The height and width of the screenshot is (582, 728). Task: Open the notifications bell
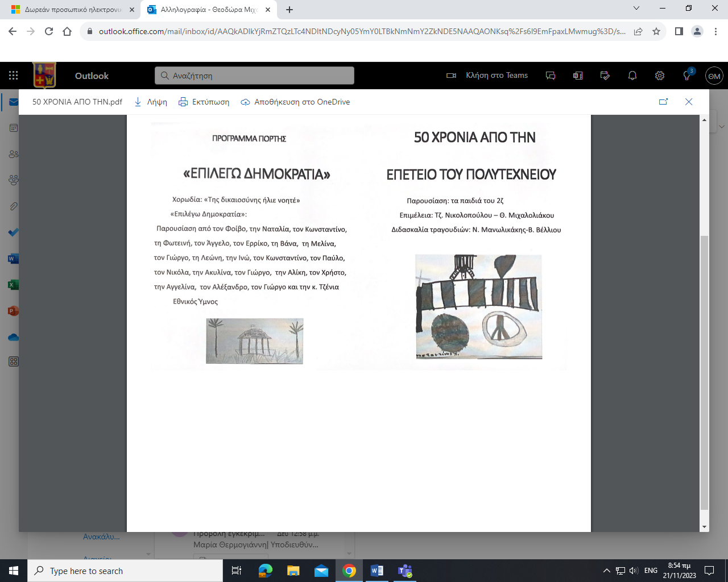click(632, 76)
